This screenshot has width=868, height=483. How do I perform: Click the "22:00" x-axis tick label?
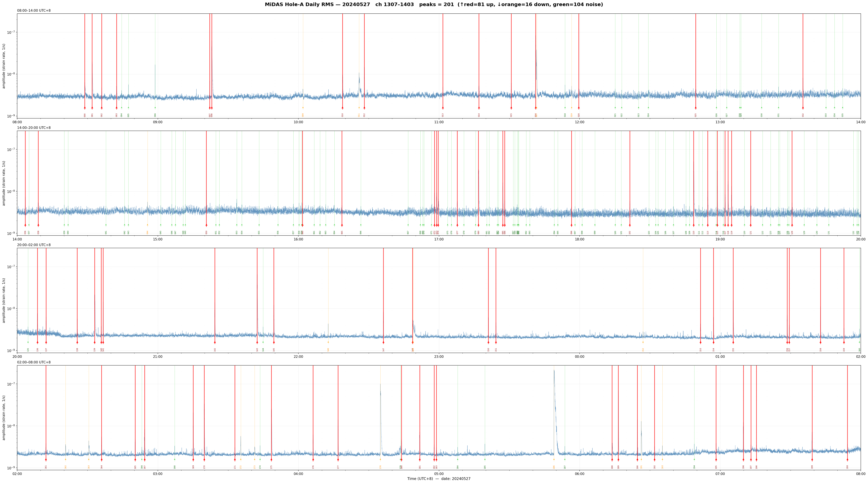click(x=298, y=356)
